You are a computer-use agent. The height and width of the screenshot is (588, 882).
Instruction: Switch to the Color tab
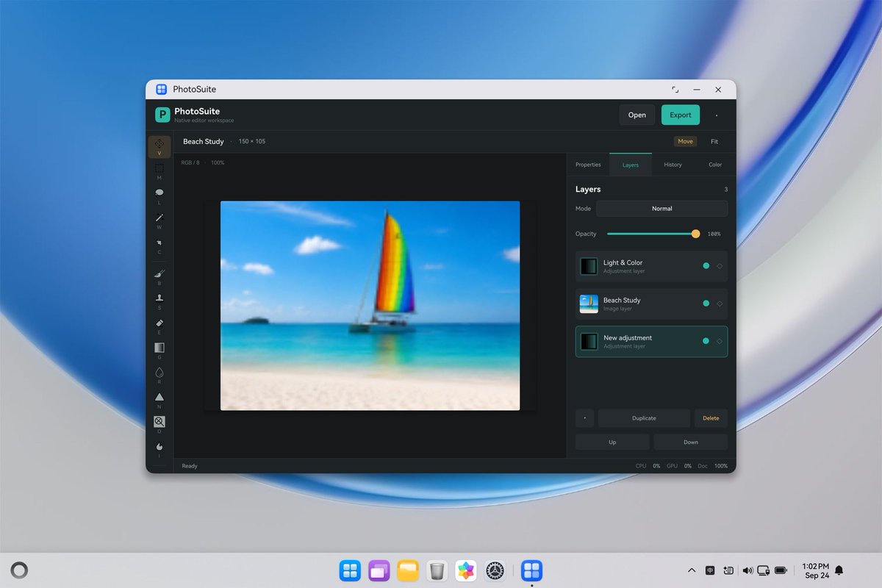coord(715,165)
